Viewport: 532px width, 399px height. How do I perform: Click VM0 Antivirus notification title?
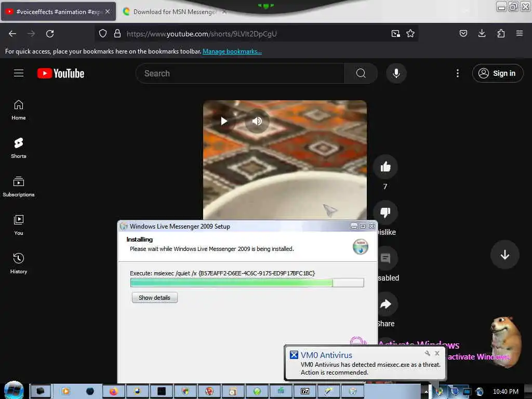[x=326, y=355]
